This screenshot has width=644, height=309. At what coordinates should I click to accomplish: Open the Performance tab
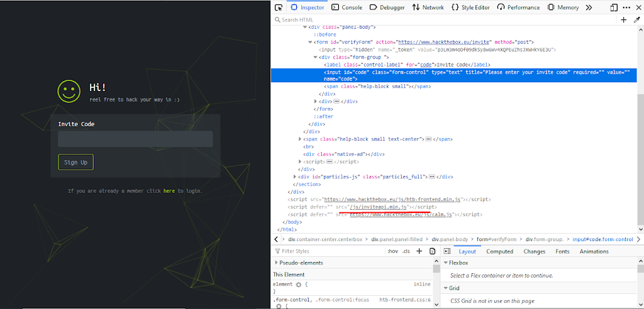coord(518,8)
